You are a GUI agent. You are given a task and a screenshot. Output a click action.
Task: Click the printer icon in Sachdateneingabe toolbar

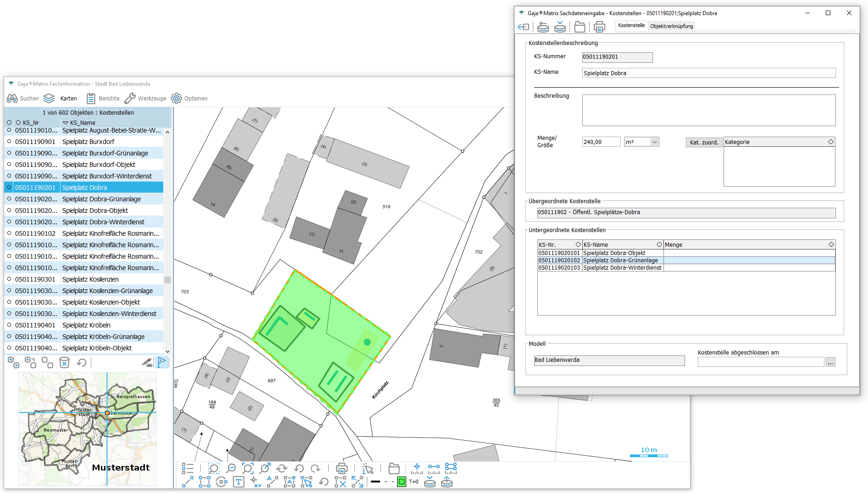tap(599, 27)
